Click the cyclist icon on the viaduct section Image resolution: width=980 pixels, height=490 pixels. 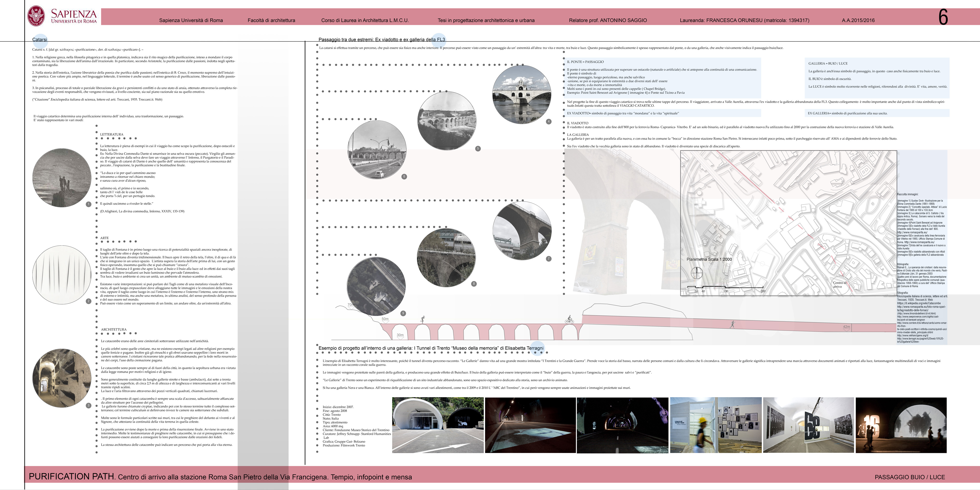pyautogui.click(x=569, y=319)
